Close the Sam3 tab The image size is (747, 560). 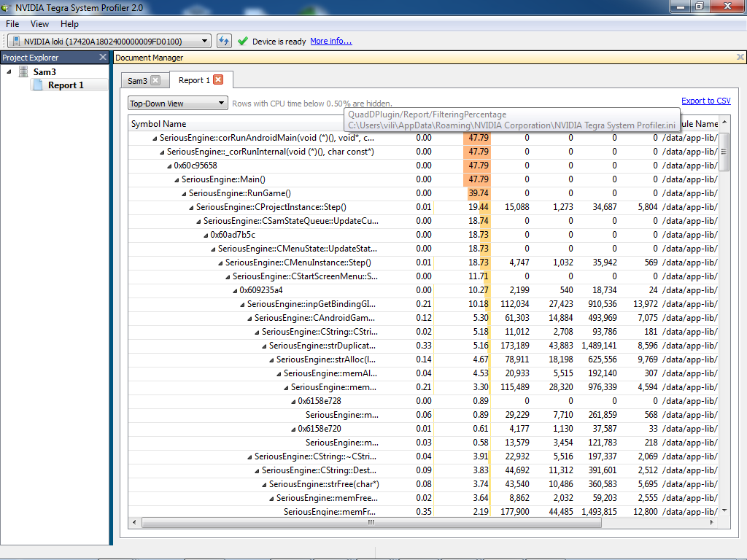155,80
